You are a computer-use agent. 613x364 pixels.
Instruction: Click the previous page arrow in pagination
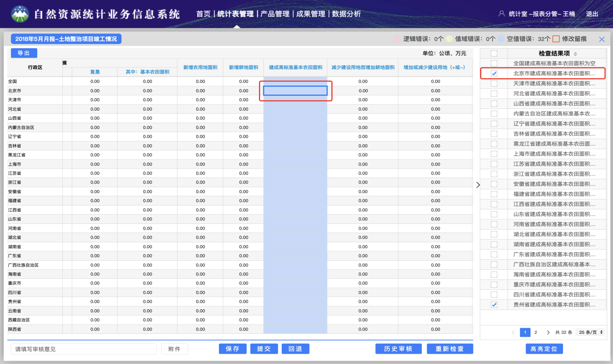pyautogui.click(x=513, y=332)
